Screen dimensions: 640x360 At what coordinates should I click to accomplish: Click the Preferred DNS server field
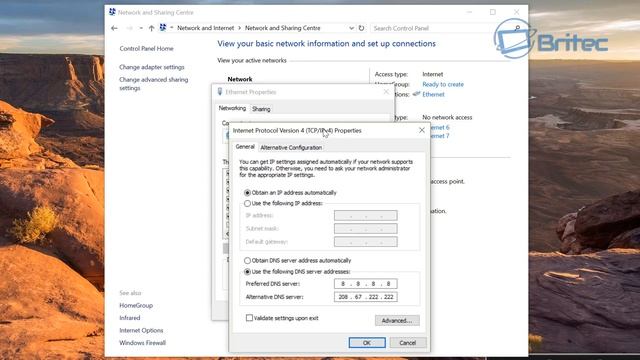366,284
